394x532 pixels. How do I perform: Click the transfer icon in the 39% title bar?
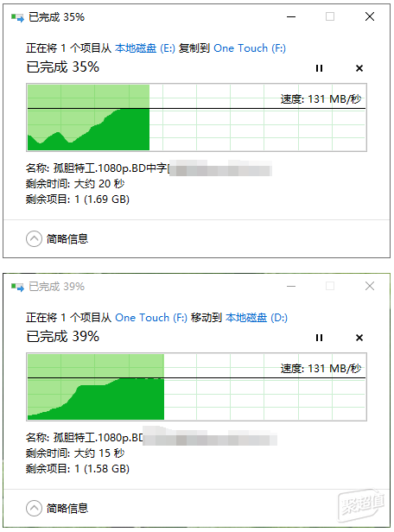point(17,287)
